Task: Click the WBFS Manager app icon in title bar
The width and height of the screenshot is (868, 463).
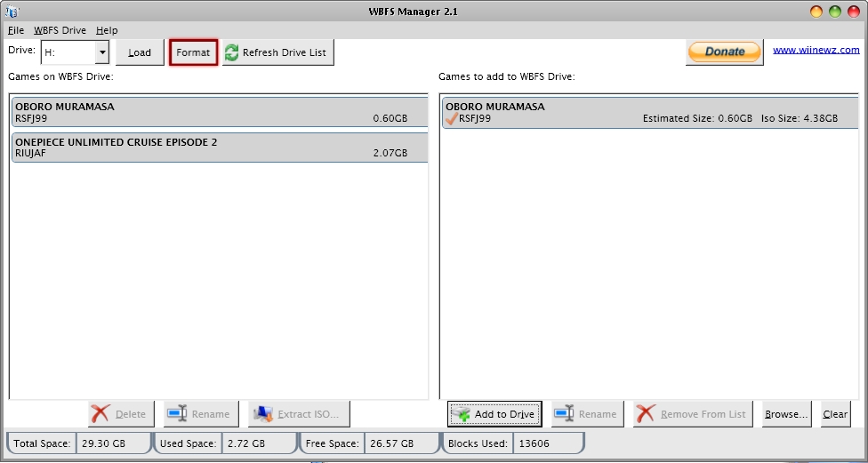Action: point(11,11)
